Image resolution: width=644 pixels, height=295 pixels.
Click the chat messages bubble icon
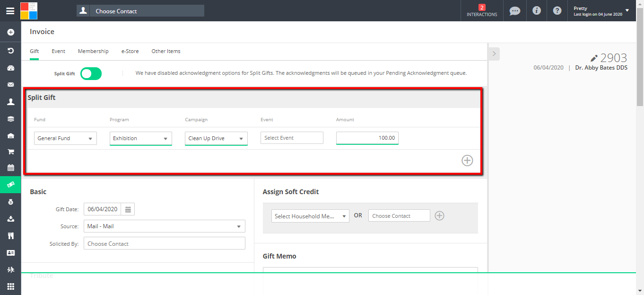pyautogui.click(x=515, y=11)
